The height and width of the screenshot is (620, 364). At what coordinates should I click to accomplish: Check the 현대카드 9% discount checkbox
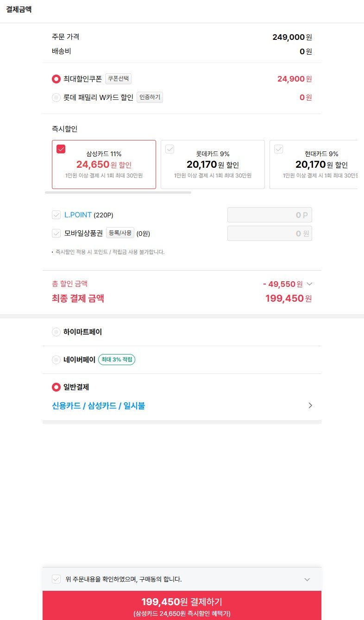coord(278,149)
